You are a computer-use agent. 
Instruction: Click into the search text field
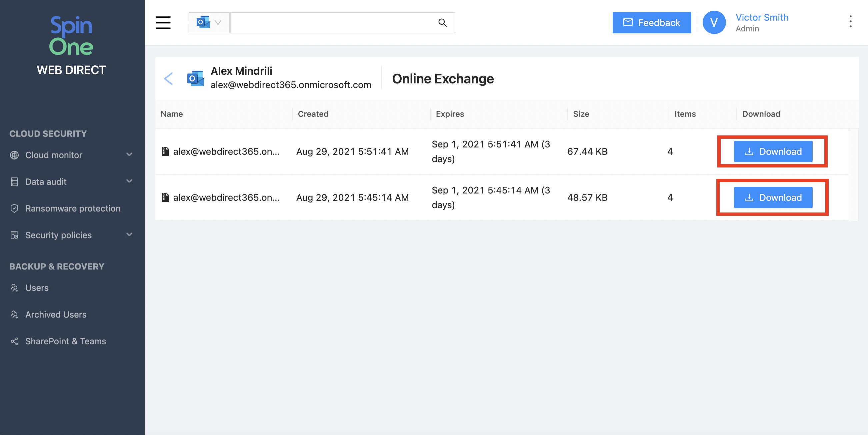click(x=332, y=23)
